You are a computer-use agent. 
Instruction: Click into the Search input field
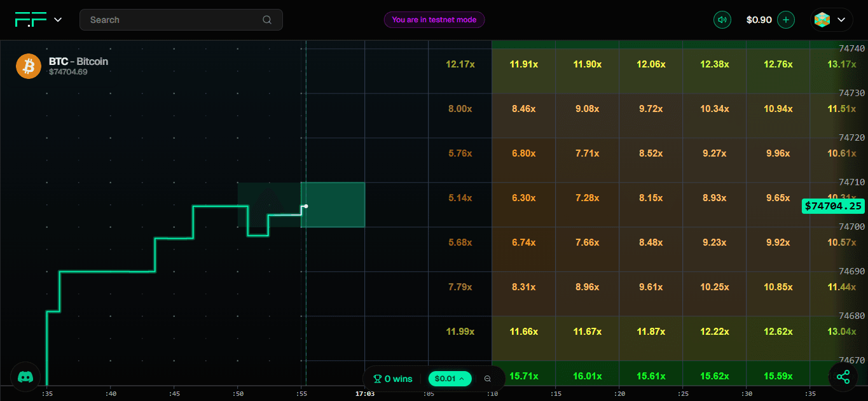coord(159,19)
